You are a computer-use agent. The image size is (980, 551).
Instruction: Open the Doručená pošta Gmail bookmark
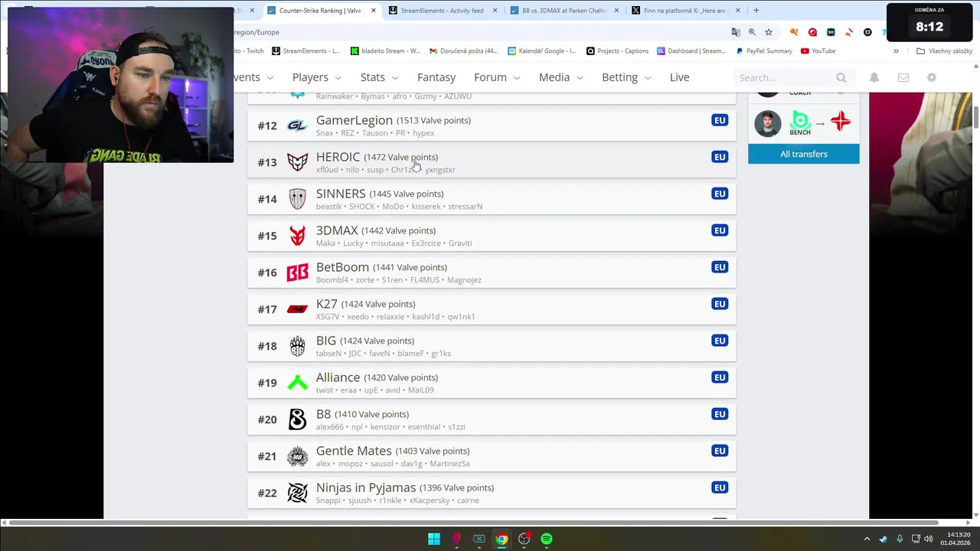pyautogui.click(x=463, y=51)
